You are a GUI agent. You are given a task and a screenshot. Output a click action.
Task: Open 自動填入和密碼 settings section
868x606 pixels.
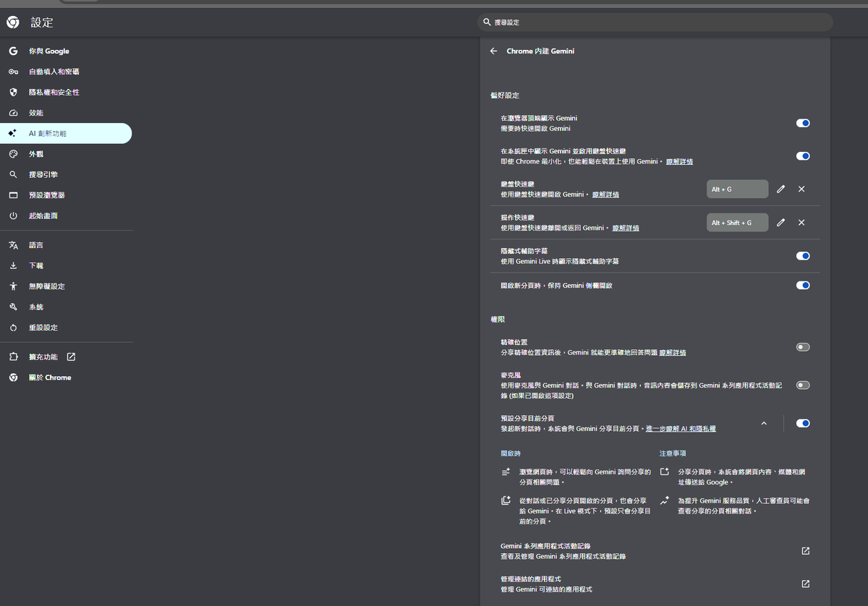tap(66, 72)
